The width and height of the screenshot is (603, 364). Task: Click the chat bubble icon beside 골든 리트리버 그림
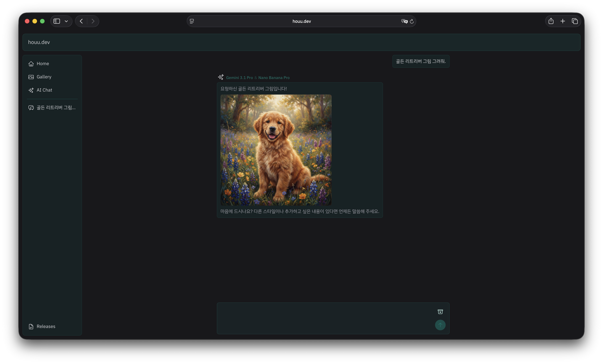click(x=31, y=108)
